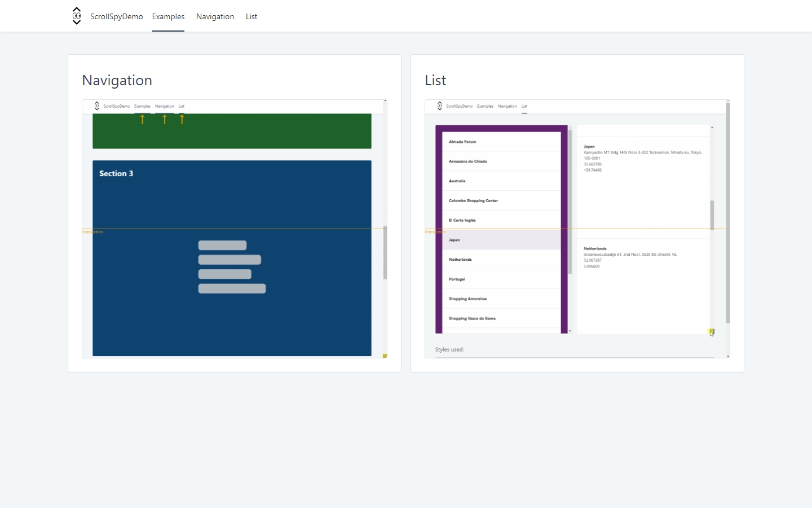This screenshot has width=812, height=508.
Task: Open the List example preview with the Japan row
Action: tap(577, 229)
